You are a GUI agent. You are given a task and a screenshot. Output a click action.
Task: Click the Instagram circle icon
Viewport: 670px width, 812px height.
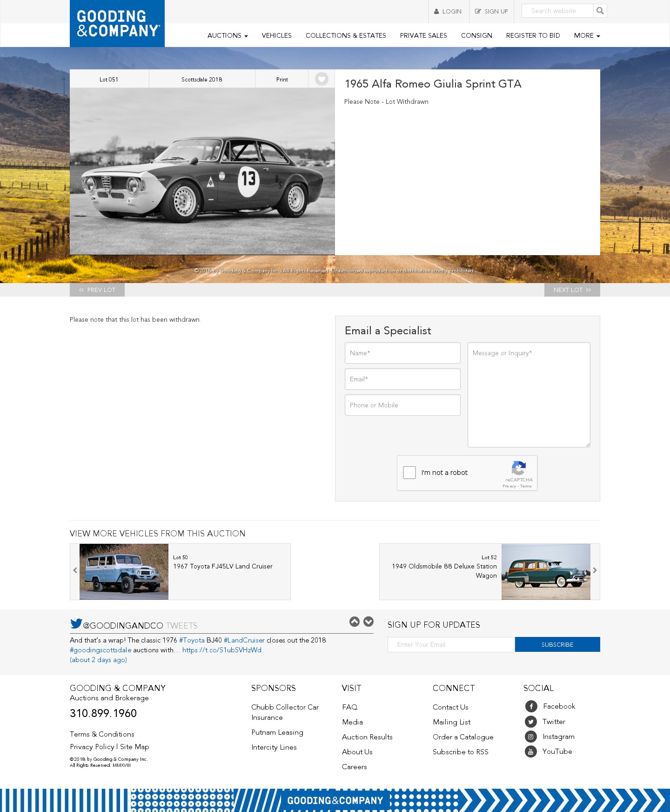click(531, 737)
